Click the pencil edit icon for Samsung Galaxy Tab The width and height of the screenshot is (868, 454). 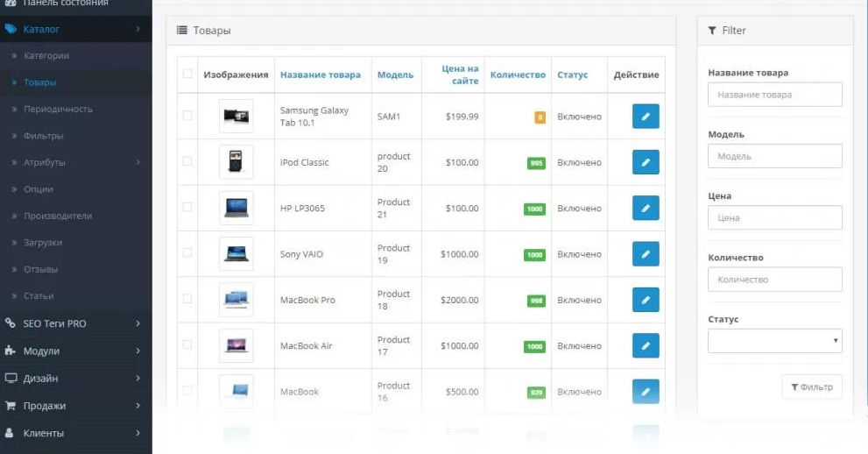646,117
